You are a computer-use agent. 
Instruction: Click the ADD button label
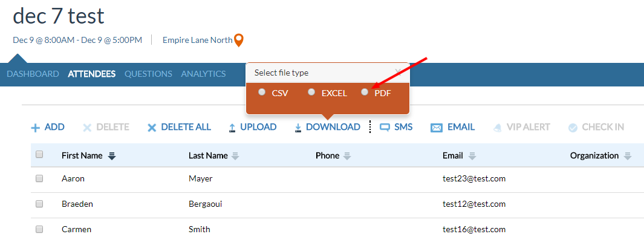click(54, 127)
